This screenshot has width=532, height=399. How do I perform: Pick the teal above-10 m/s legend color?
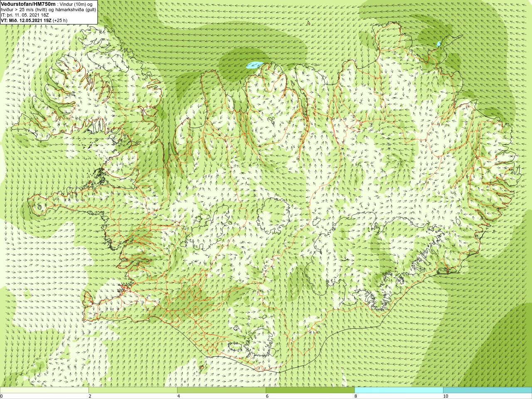(488, 390)
